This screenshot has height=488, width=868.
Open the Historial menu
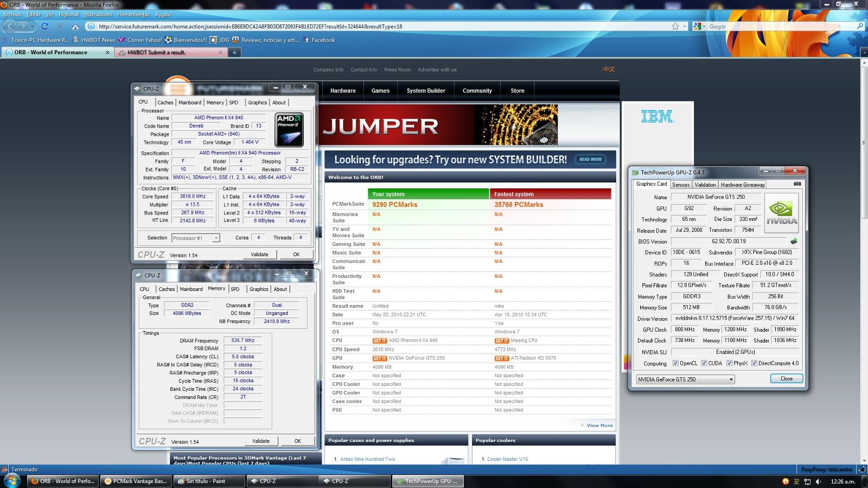[68, 15]
